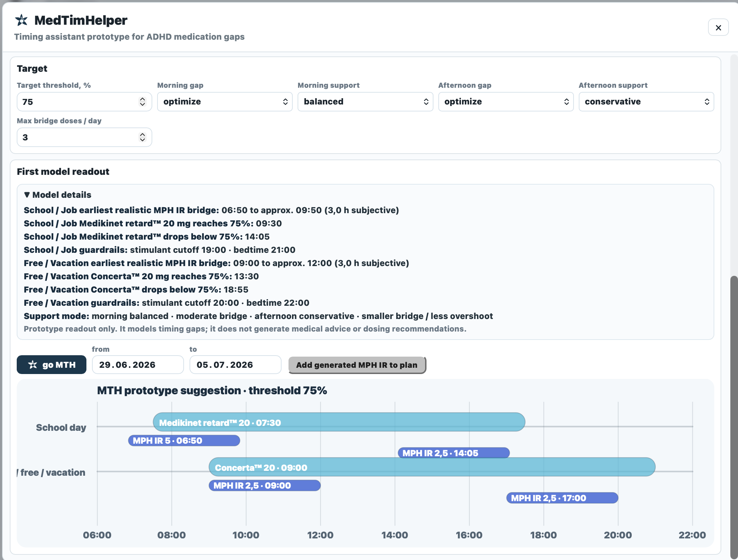The height and width of the screenshot is (560, 738).
Task: Click the star icon in go MTH button
Action: 33,365
